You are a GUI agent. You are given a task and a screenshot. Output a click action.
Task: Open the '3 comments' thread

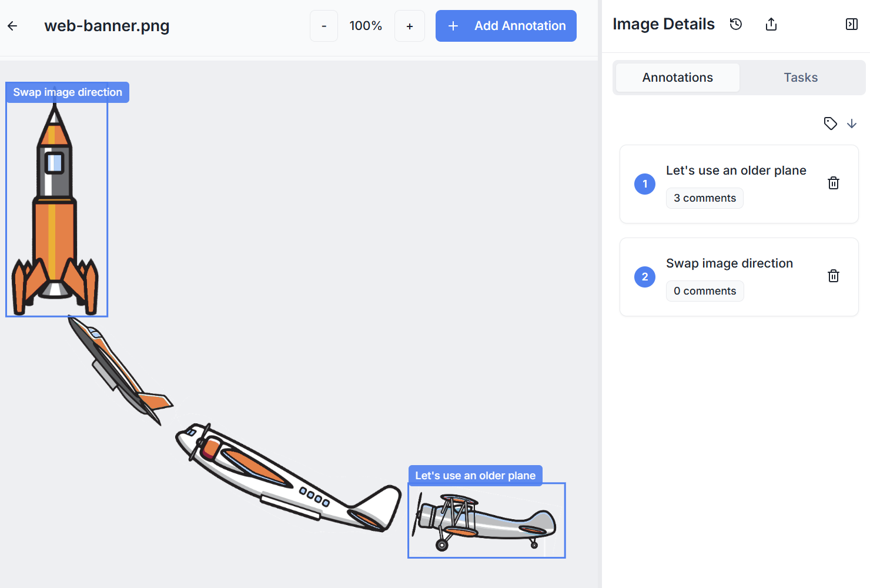704,198
